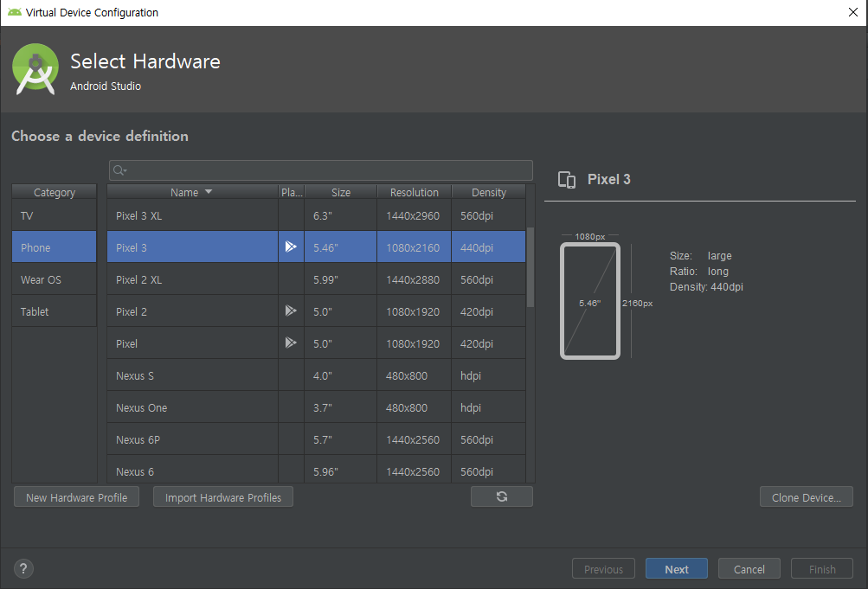This screenshot has height=589, width=868.
Task: Click the Previous button
Action: pyautogui.click(x=603, y=568)
